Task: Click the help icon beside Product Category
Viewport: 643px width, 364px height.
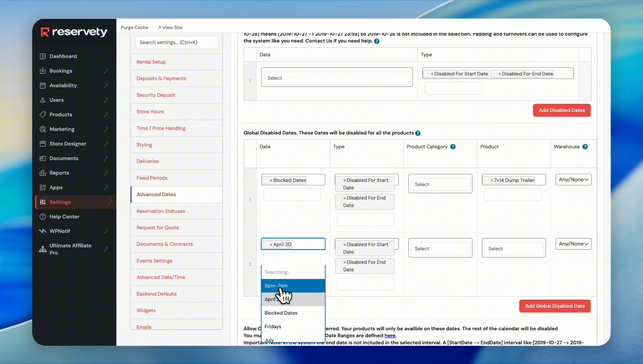Action: click(453, 147)
